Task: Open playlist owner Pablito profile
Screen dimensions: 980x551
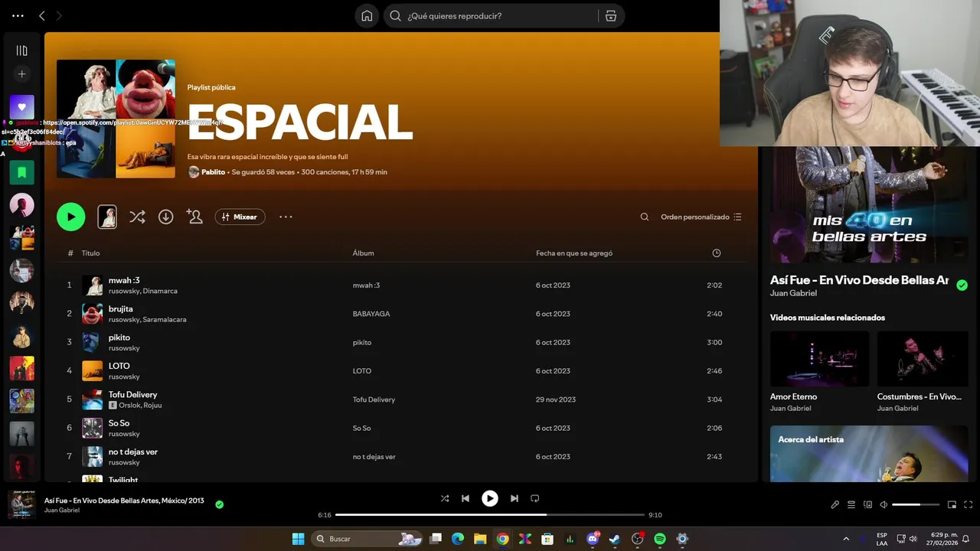Action: [x=213, y=172]
